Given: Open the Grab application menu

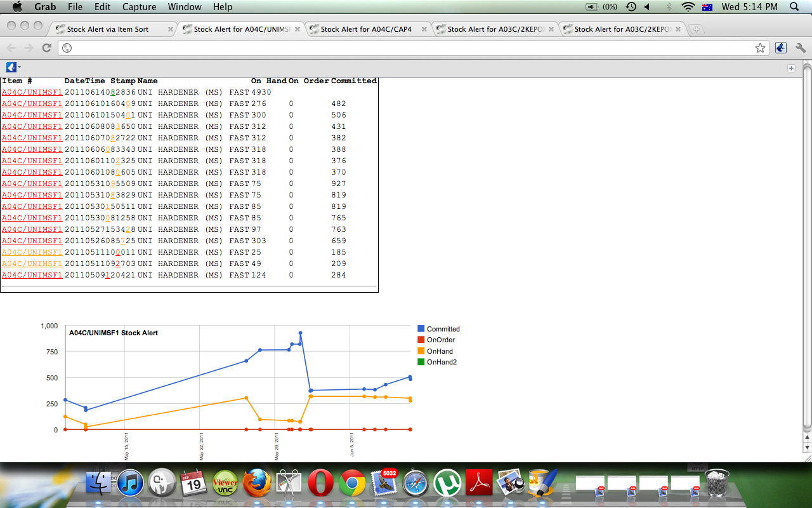Looking at the screenshot, I should [x=45, y=7].
